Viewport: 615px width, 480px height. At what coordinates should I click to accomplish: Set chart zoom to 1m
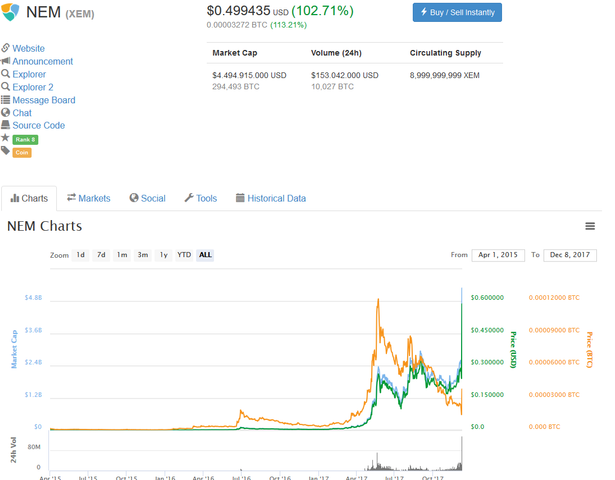122,255
